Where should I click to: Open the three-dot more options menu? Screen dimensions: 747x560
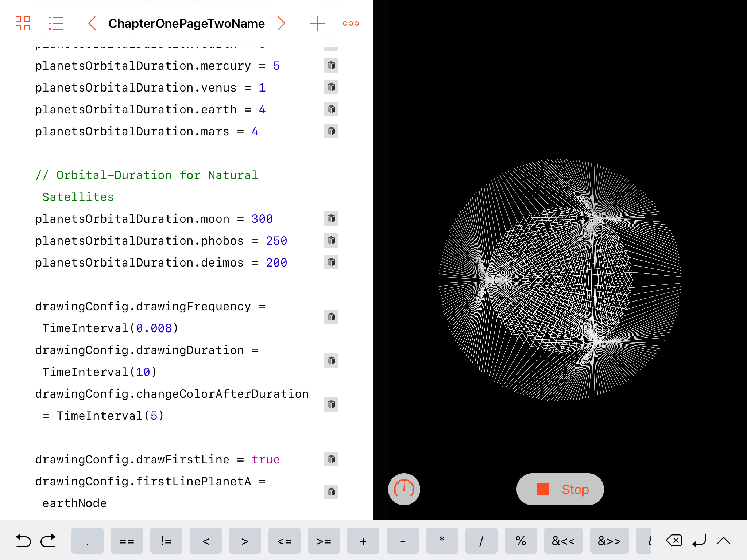pyautogui.click(x=351, y=23)
